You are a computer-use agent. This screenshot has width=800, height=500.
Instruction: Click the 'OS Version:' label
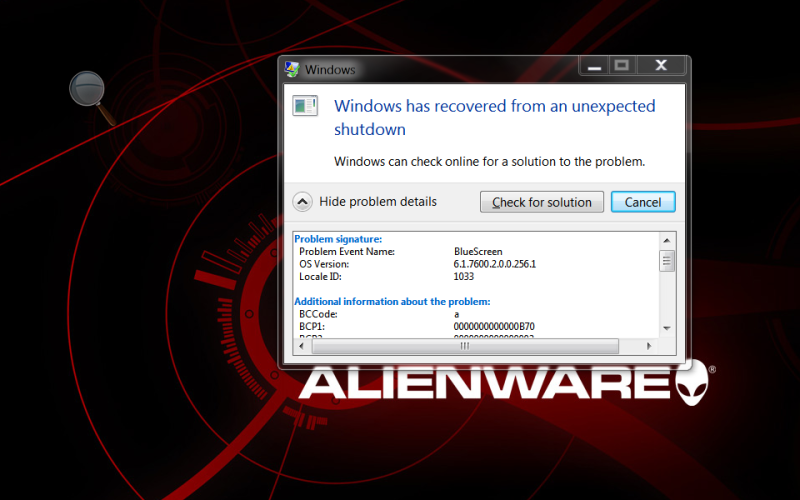click(324, 264)
